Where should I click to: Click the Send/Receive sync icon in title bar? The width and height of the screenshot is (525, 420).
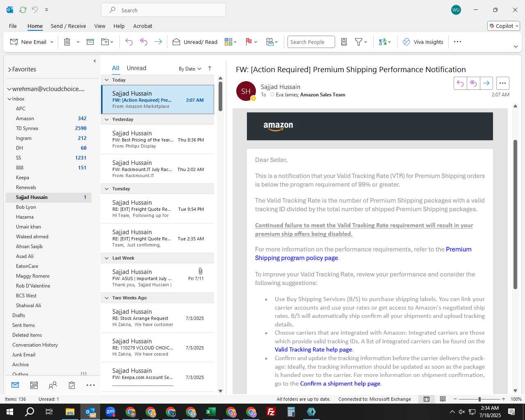click(23, 10)
